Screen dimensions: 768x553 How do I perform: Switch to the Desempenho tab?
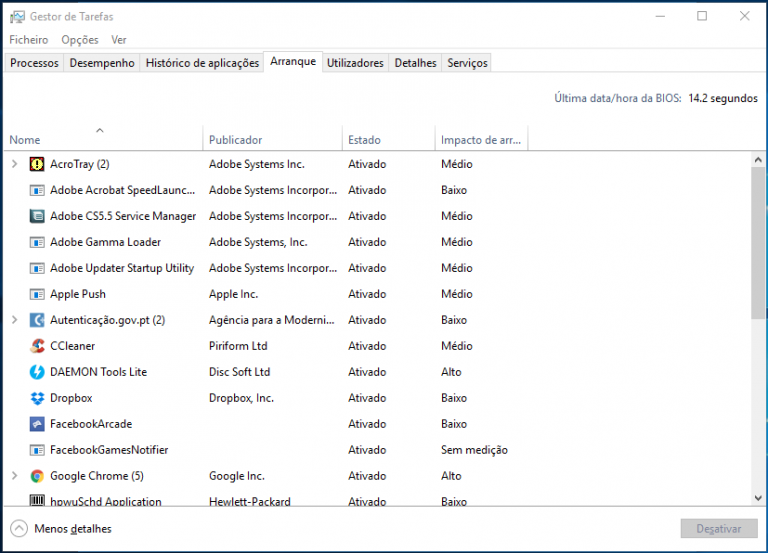click(102, 63)
